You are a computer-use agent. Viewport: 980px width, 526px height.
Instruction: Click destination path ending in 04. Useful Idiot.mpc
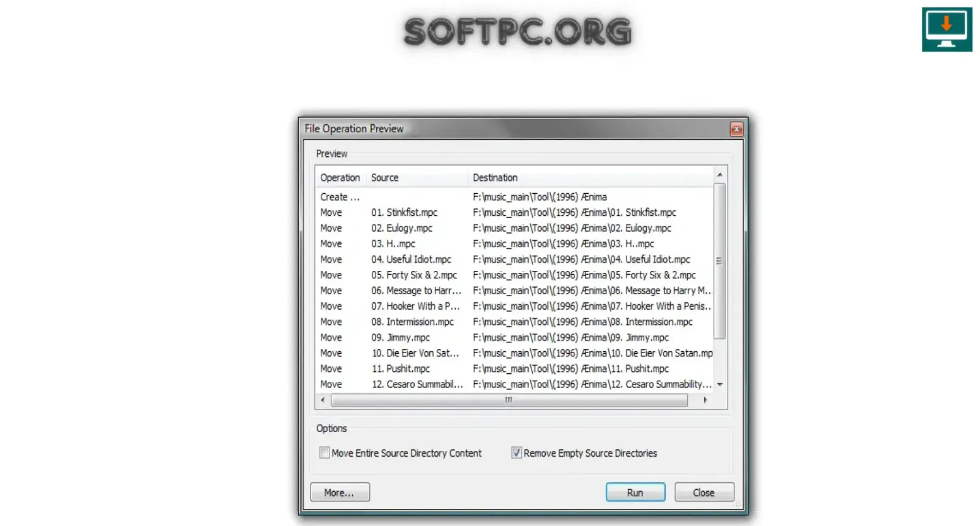(581, 259)
